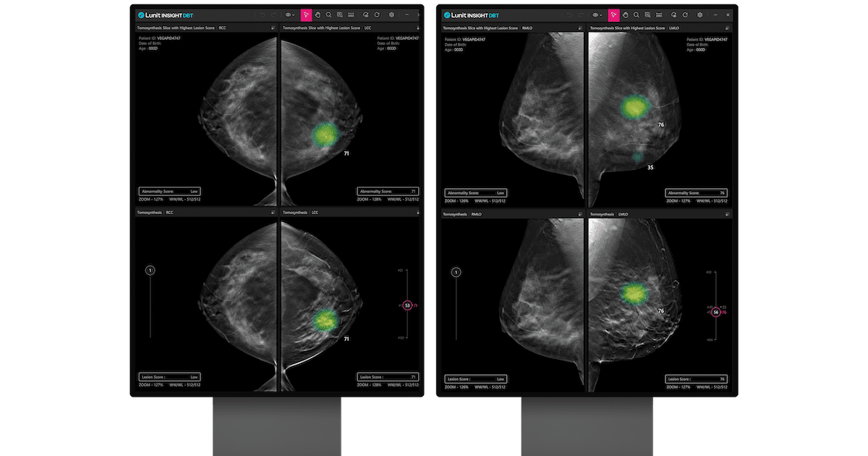Select the Tomosynthesis RCC panel tab
The width and height of the screenshot is (868, 456).
(153, 212)
